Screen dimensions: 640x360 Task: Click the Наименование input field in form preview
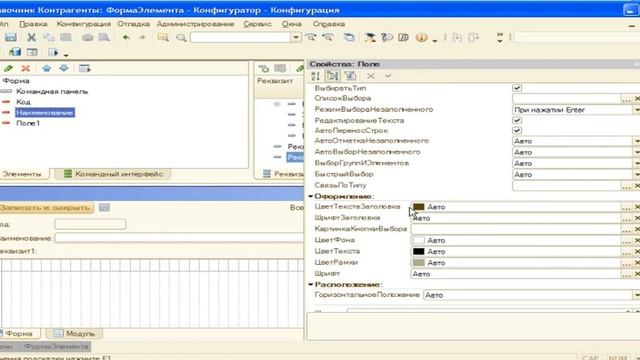[x=179, y=238]
